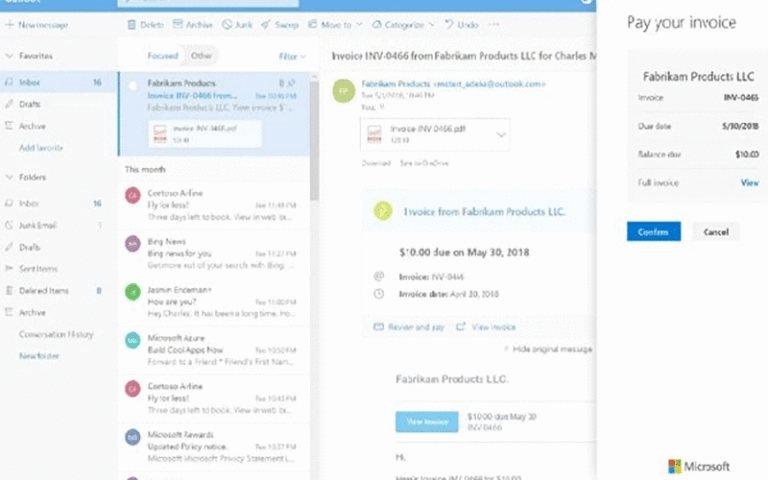
Task: Open the Bing News message
Action: pos(214,253)
